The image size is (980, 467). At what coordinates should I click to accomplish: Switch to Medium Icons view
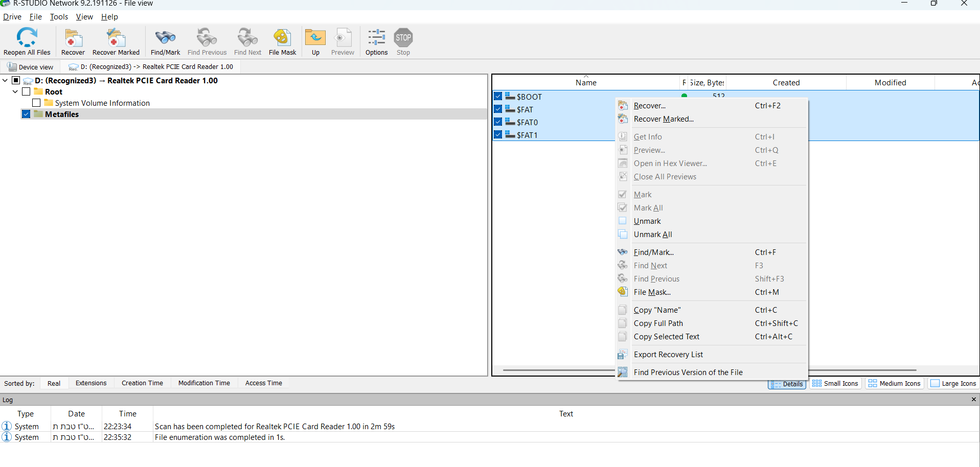coord(894,384)
